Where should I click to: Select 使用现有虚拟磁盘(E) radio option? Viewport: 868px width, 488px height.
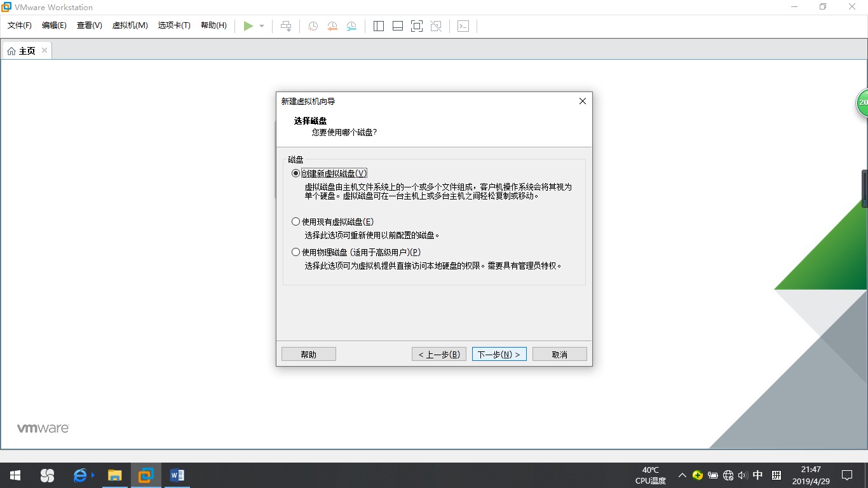coord(332,222)
